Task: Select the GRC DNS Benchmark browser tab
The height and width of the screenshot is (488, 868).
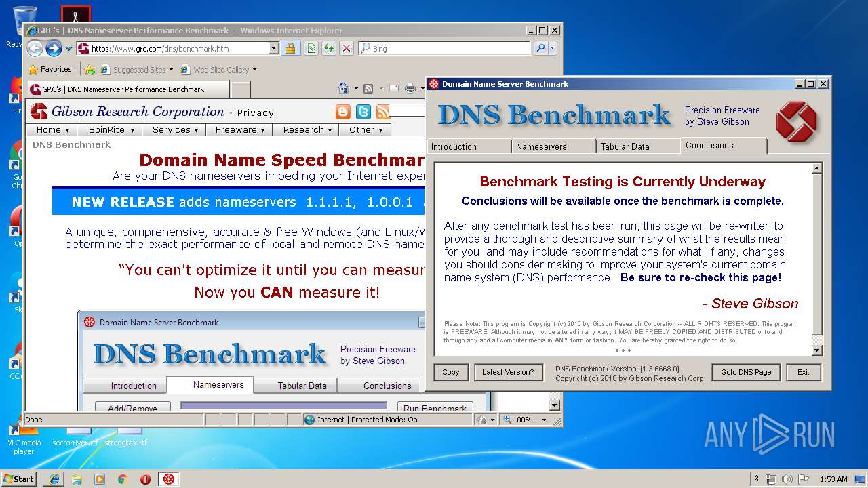Action: coord(127,89)
